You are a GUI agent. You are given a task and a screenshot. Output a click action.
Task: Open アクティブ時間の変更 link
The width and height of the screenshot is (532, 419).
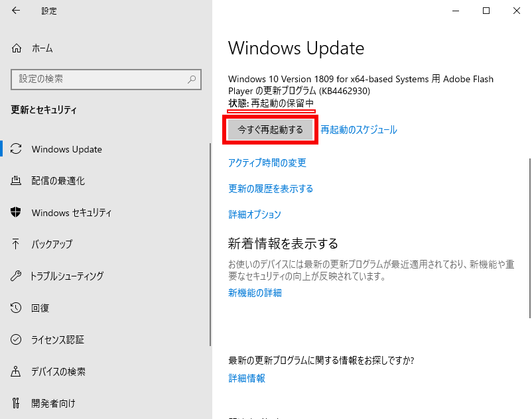[267, 163]
